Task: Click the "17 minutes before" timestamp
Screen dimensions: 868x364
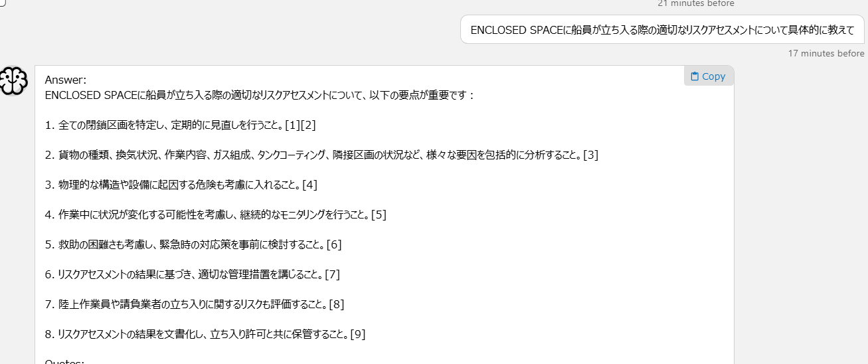Action: (826, 53)
